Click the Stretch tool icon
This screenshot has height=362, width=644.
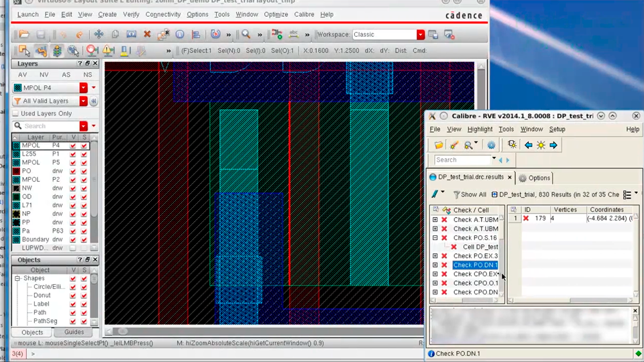coord(131,34)
